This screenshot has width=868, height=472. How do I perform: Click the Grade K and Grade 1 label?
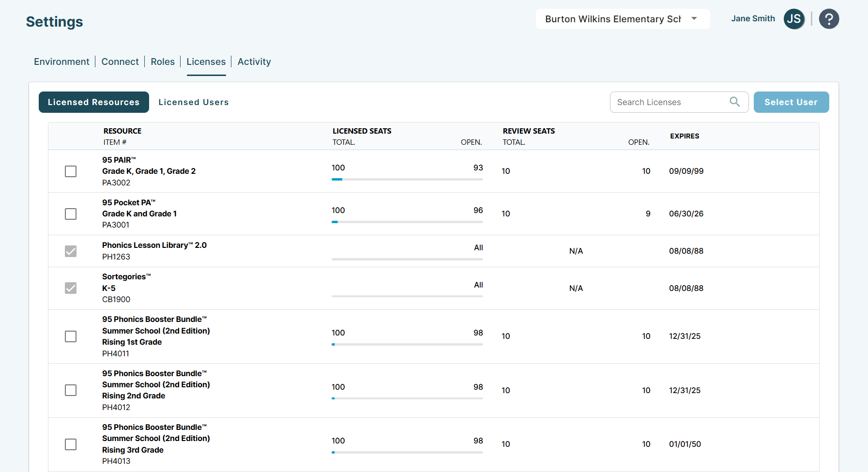click(x=139, y=213)
